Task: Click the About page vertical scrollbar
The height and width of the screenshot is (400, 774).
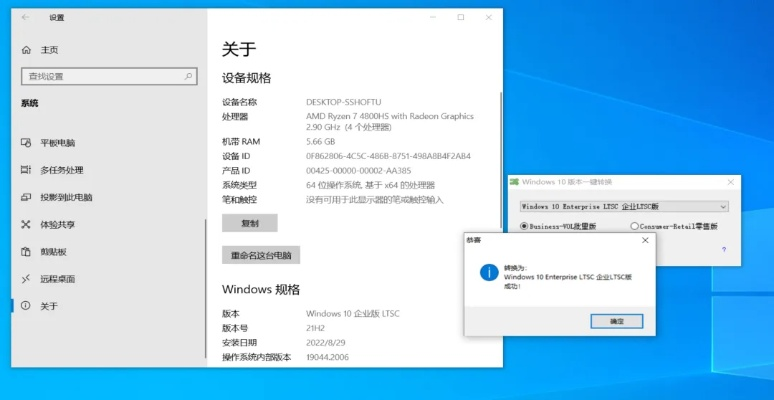Action: click(501, 159)
